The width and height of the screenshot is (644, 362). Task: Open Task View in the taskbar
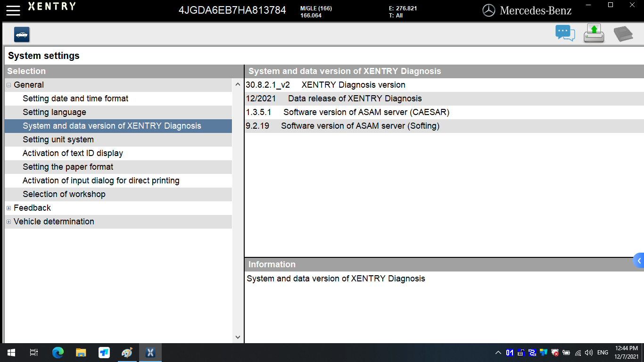tap(34, 353)
